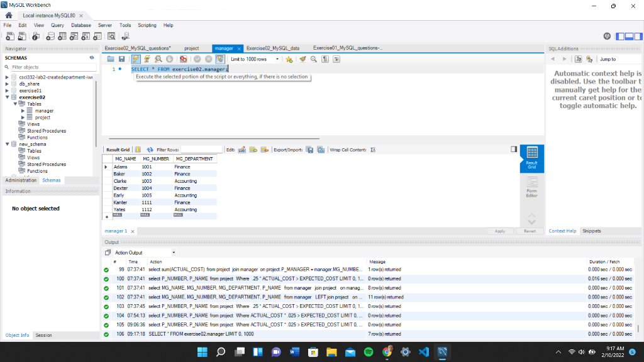Save query as snippet star icon
Viewport: 644px width, 362px height.
coord(289,59)
